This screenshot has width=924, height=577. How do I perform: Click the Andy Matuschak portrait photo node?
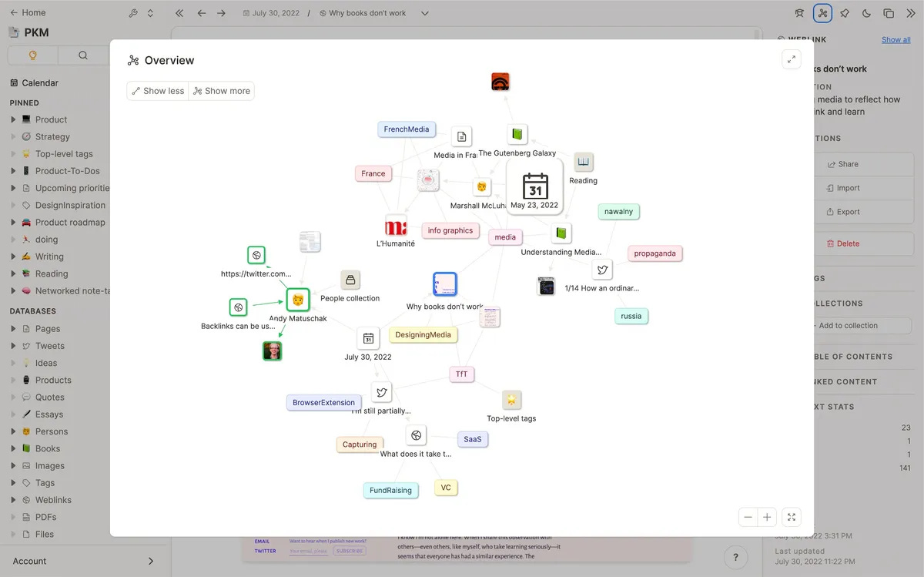(x=272, y=351)
